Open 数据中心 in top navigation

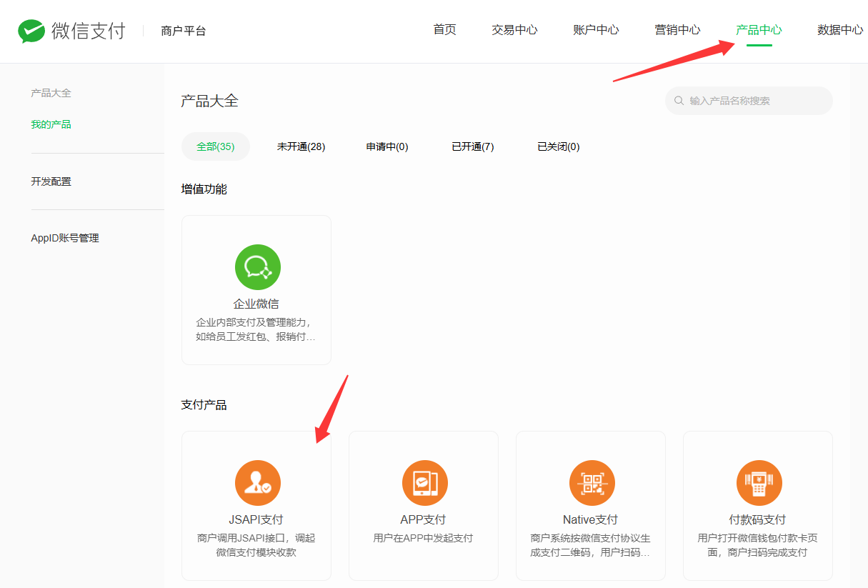point(840,30)
